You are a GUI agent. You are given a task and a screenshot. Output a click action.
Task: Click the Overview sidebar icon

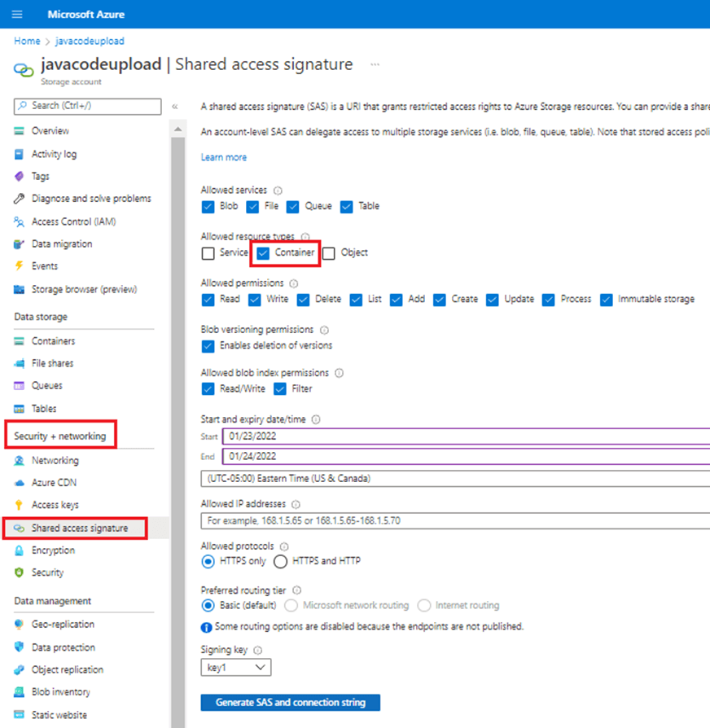20,131
